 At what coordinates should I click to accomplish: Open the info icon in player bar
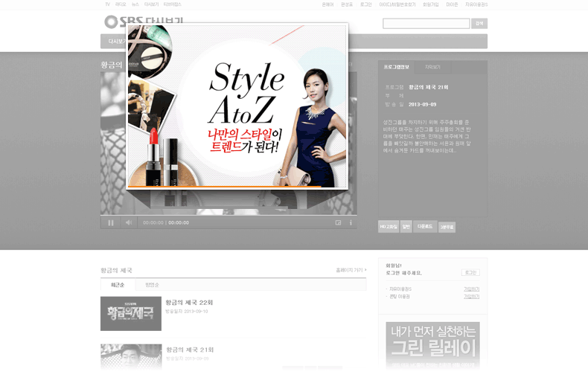tap(351, 222)
